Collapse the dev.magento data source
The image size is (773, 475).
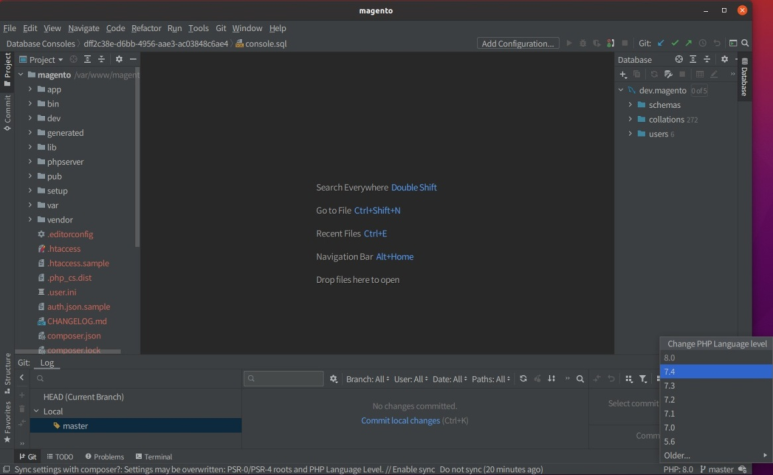point(621,90)
